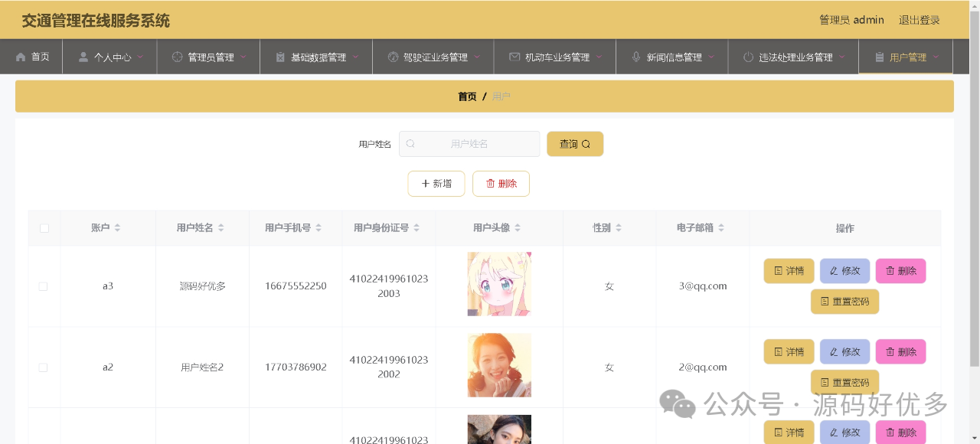Click the 删除 button beside 新增

(501, 184)
